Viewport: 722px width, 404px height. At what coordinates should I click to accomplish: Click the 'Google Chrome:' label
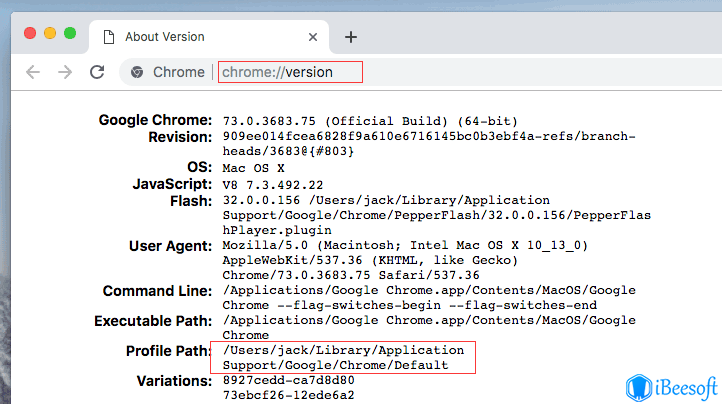[x=155, y=120]
